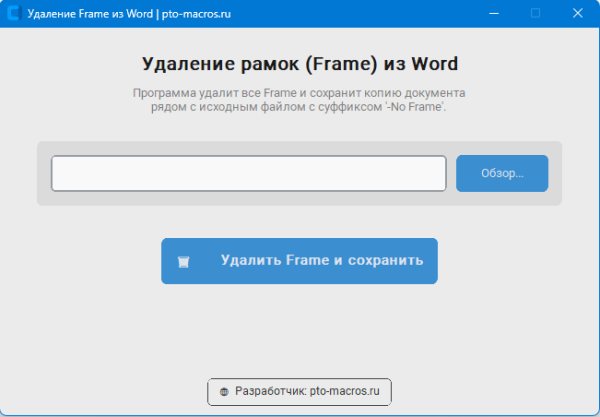Minimize the Удаление Frame window

click(494, 13)
